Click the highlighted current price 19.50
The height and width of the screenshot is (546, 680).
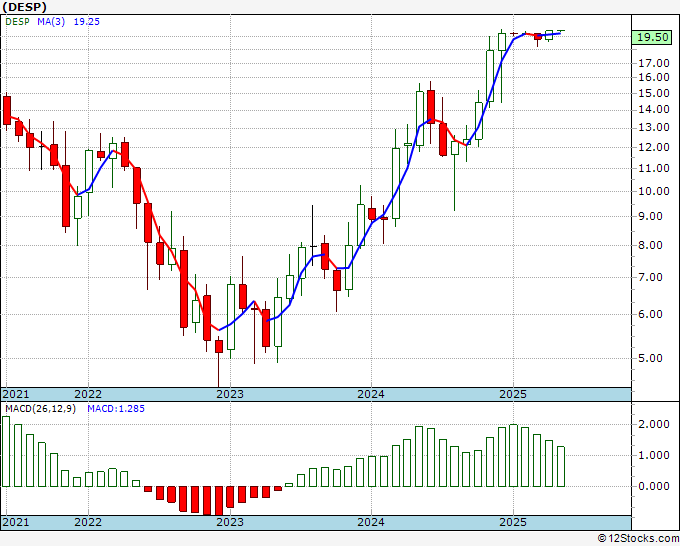point(653,37)
